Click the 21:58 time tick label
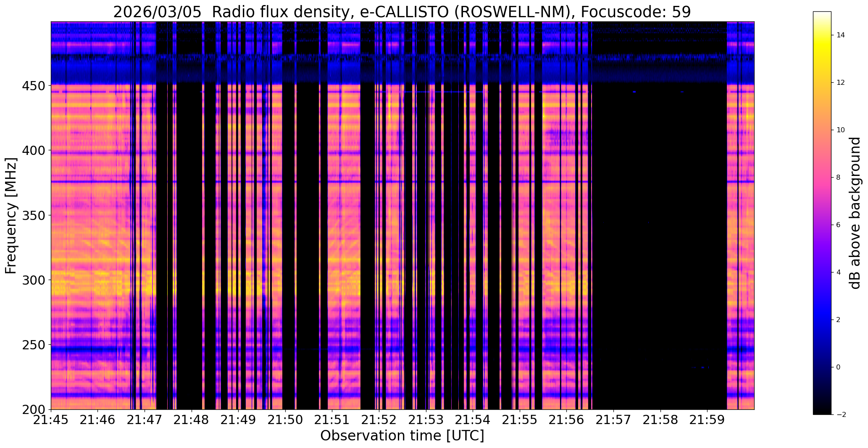 click(x=661, y=420)
